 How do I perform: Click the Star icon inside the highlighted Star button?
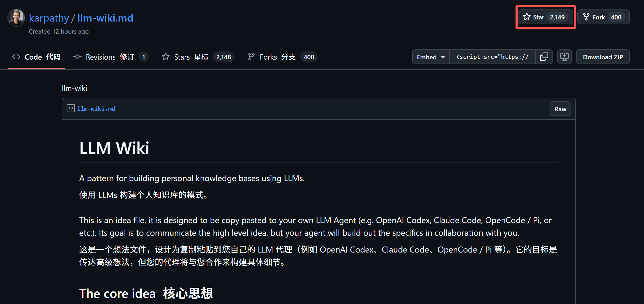coord(527,17)
